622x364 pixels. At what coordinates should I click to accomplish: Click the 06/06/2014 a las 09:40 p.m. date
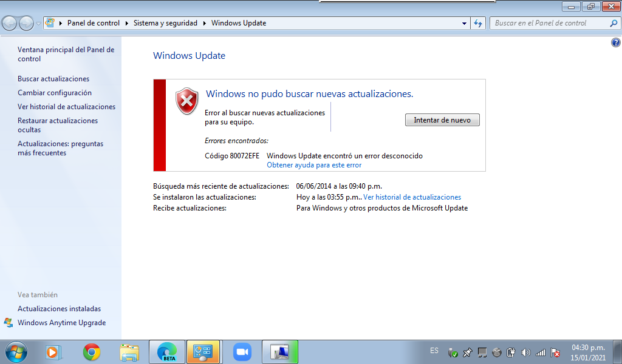339,186
